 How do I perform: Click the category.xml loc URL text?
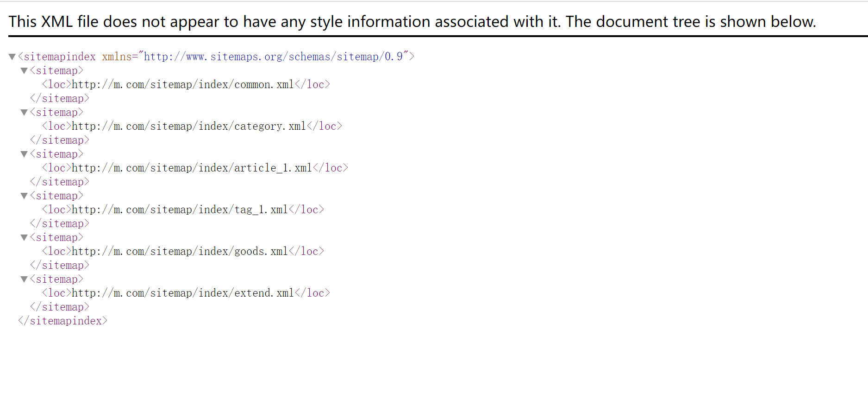tap(189, 126)
